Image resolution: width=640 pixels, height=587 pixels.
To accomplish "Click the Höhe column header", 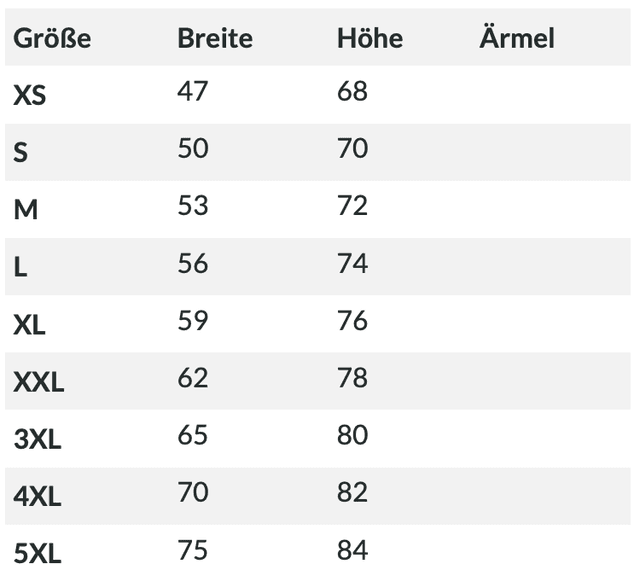I will (370, 39).
